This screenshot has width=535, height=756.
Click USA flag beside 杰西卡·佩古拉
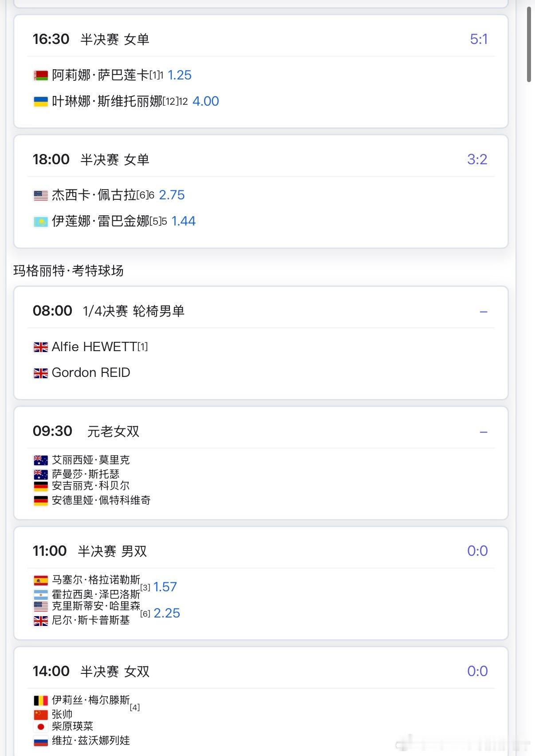(x=41, y=195)
